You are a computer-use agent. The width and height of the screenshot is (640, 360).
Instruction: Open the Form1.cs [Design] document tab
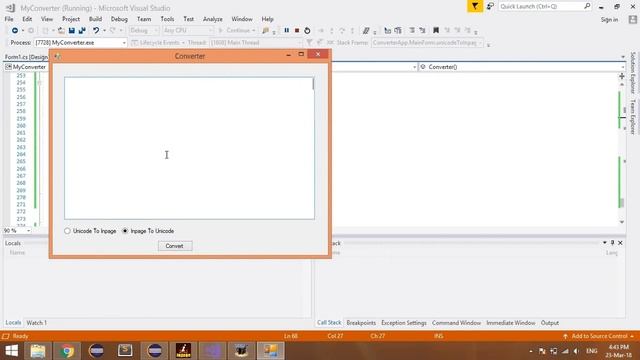pyautogui.click(x=27, y=57)
